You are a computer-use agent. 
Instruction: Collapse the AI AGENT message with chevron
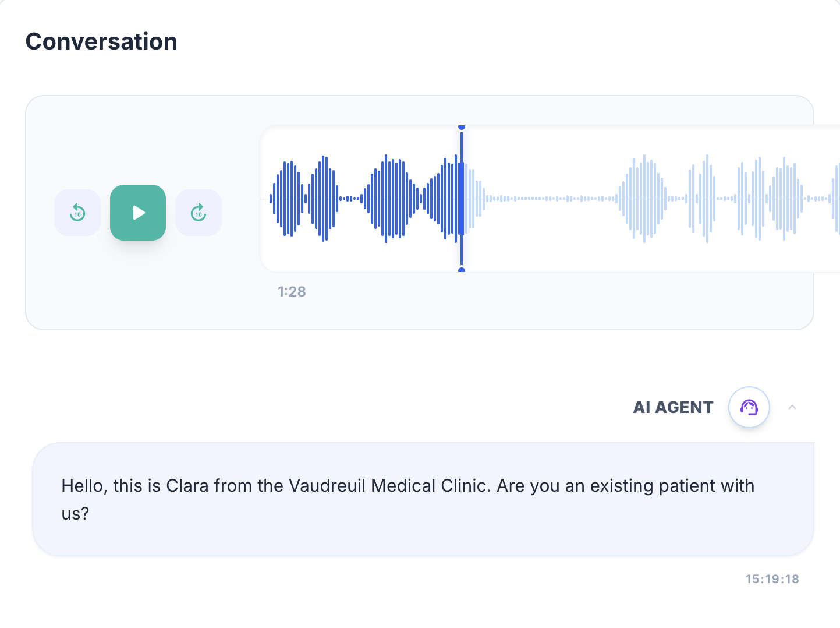click(792, 407)
